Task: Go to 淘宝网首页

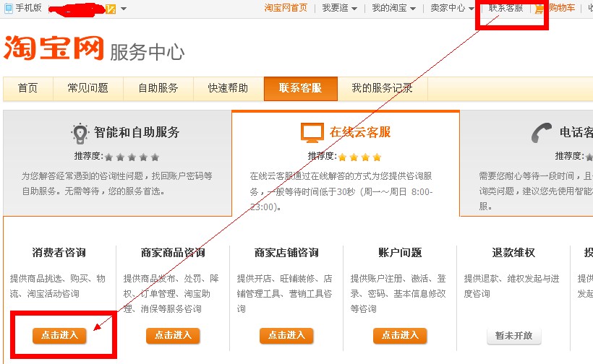Action: [286, 8]
